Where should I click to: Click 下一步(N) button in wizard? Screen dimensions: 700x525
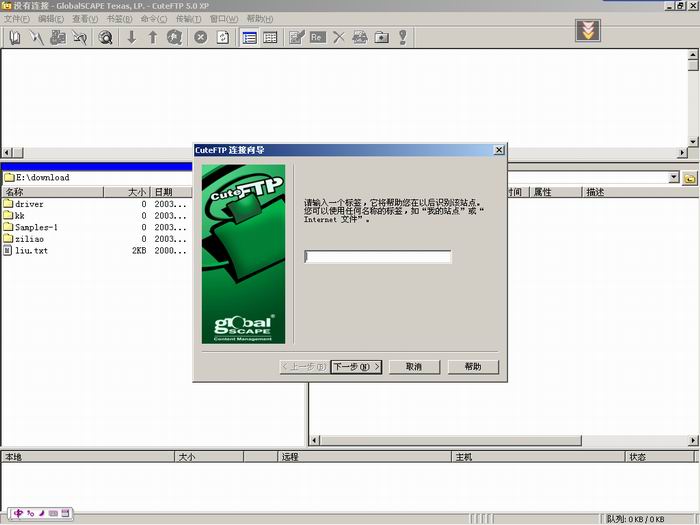356,367
